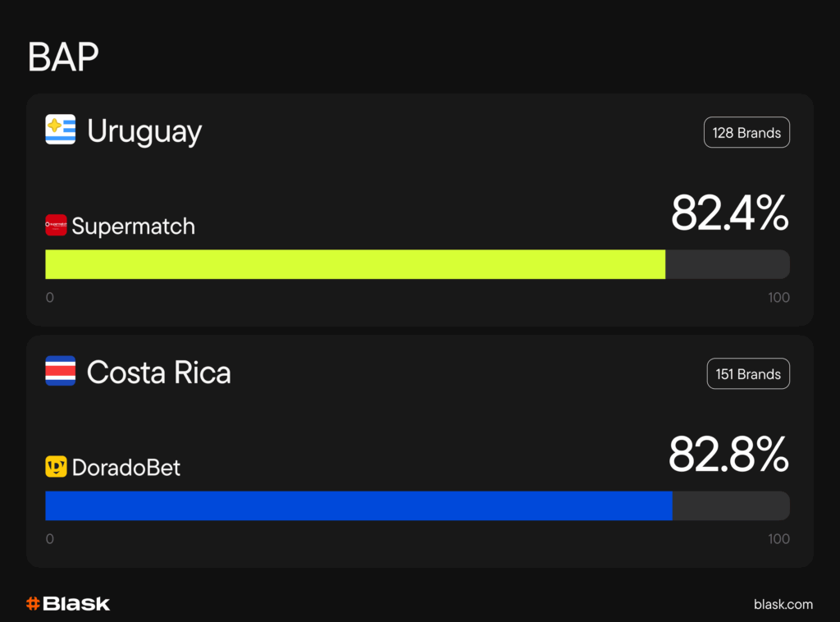Image resolution: width=840 pixels, height=622 pixels.
Task: Click the orange Blask hash logo
Action: click(x=34, y=604)
